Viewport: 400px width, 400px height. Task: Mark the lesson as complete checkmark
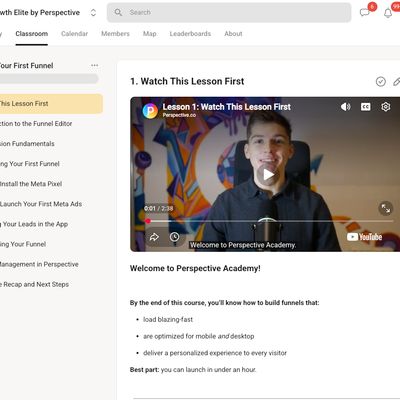coord(381,81)
